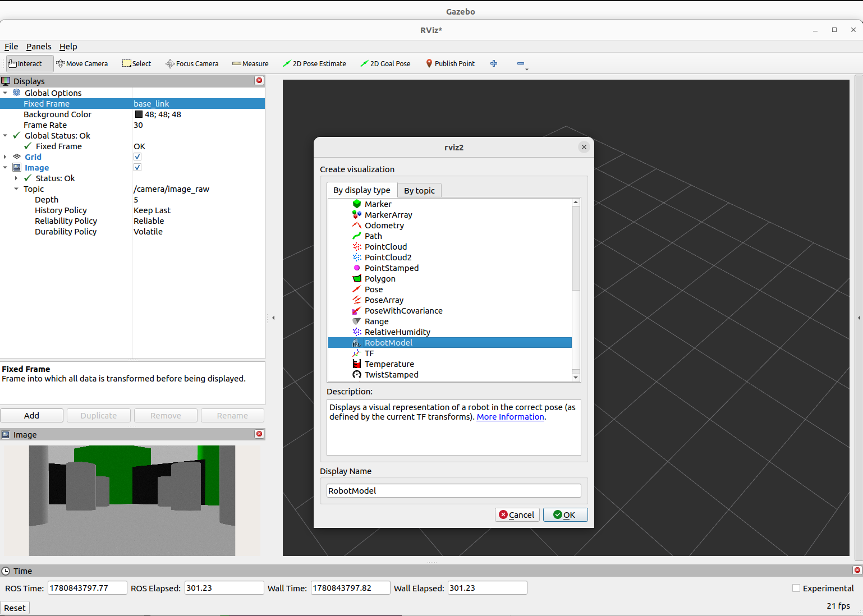Choose the Path display icon
The height and width of the screenshot is (616, 863).
[357, 236]
